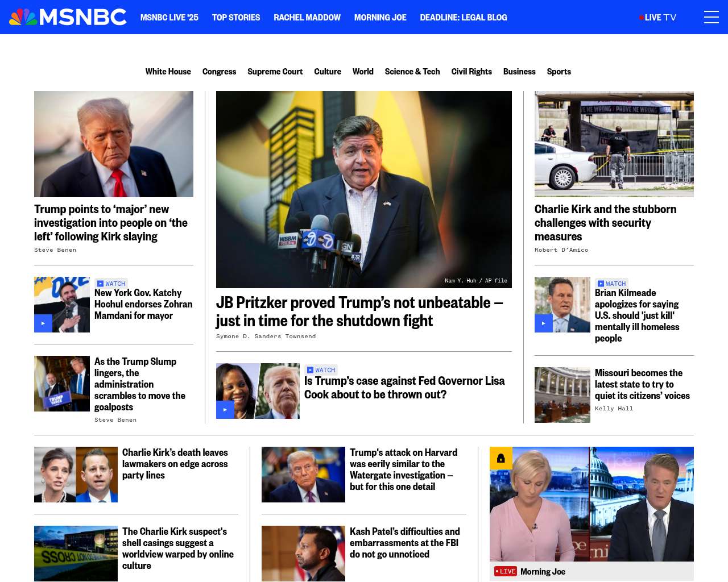728x582 pixels.
Task: Select the Business topic
Action: click(x=519, y=72)
